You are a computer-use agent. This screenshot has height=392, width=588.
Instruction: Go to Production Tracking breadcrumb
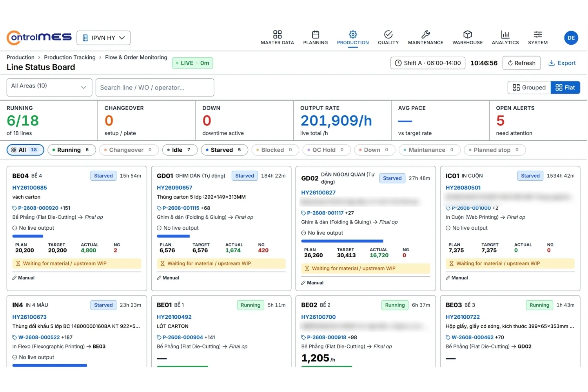70,58
